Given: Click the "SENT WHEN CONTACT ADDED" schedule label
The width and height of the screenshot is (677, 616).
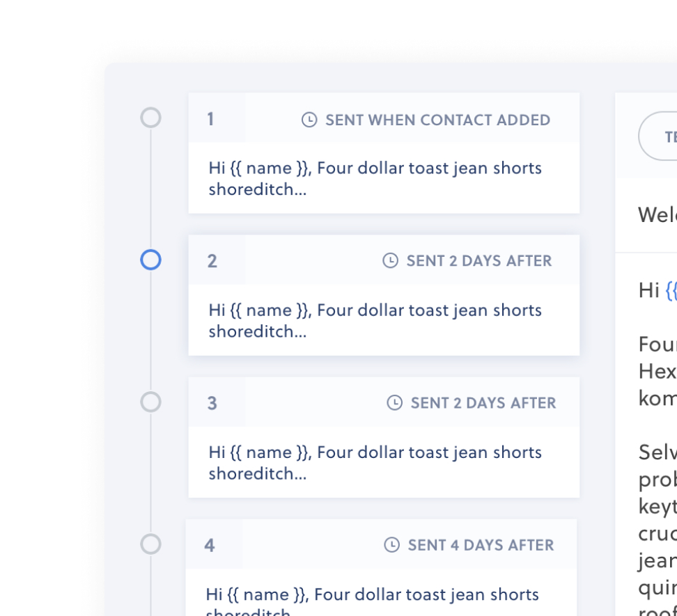Looking at the screenshot, I should point(439,120).
